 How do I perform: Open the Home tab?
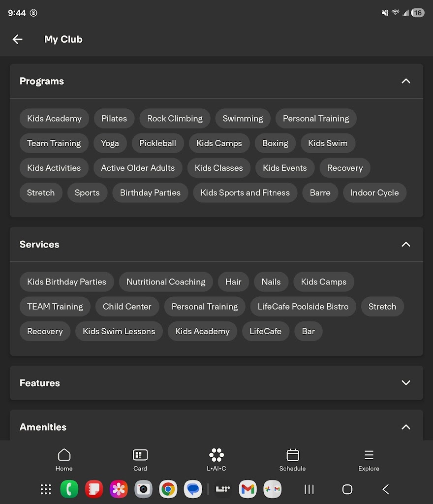pos(64,460)
